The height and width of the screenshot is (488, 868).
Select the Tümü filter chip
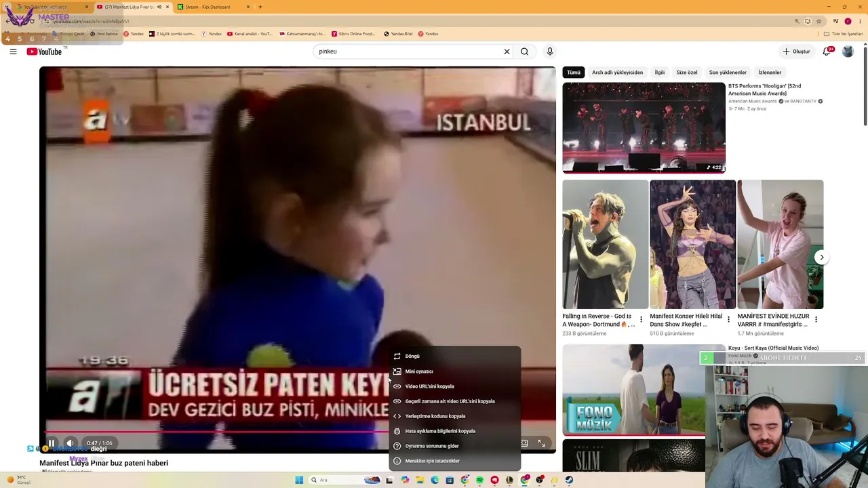[574, 73]
